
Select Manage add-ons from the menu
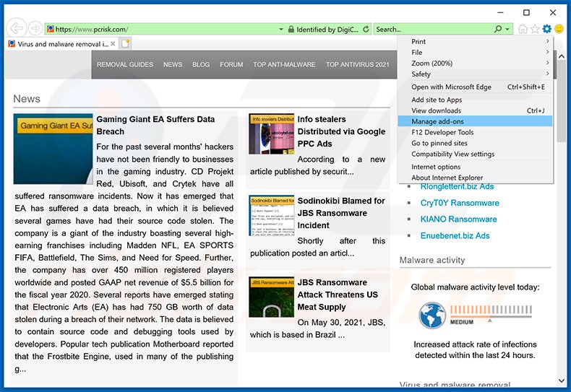(437, 121)
